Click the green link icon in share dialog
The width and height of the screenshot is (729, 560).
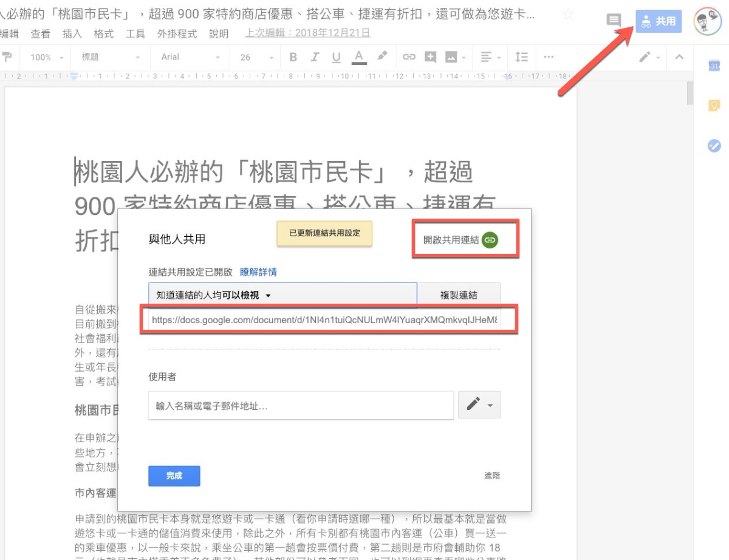(490, 240)
